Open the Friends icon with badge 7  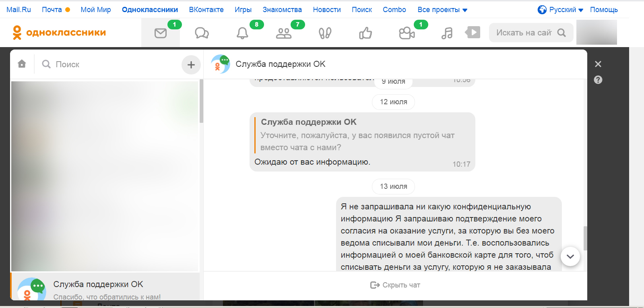pyautogui.click(x=284, y=33)
